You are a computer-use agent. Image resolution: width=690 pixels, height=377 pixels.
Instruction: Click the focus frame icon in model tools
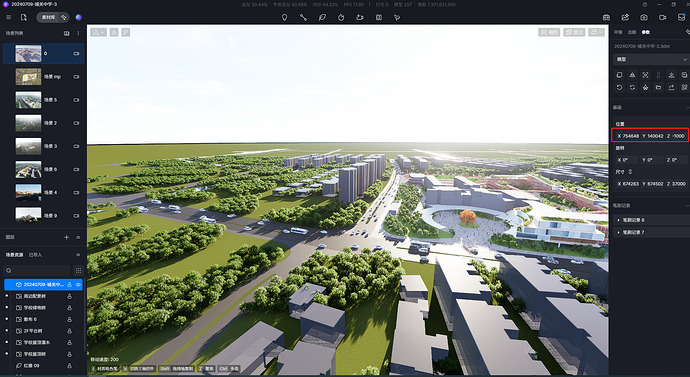(x=645, y=75)
